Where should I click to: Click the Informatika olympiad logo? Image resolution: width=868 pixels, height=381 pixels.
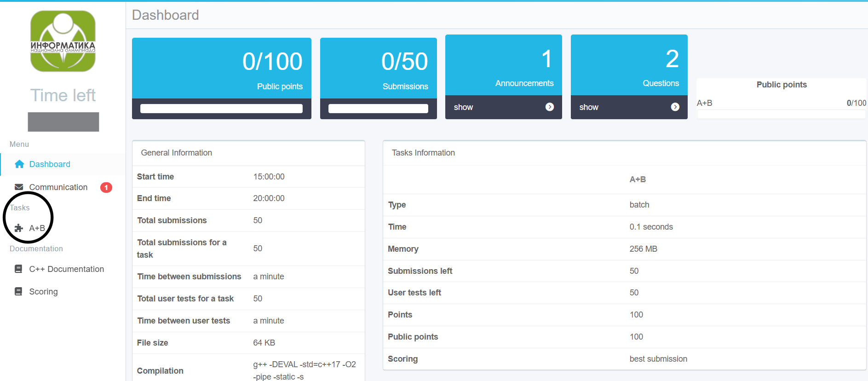tap(63, 41)
